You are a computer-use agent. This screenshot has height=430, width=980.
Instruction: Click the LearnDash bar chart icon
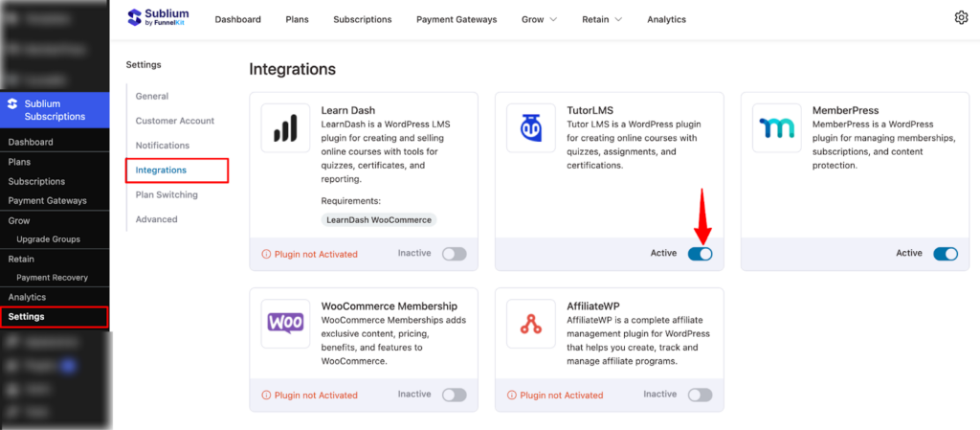pyautogui.click(x=285, y=128)
